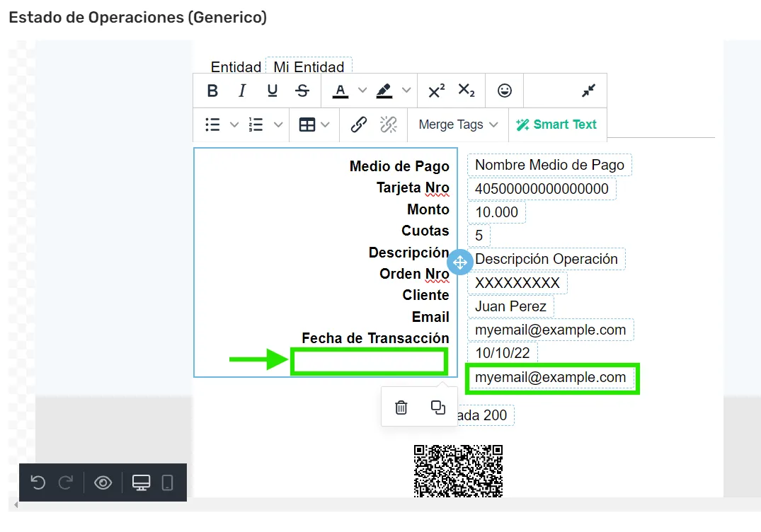
Task: Click the QR code image
Action: (458, 471)
